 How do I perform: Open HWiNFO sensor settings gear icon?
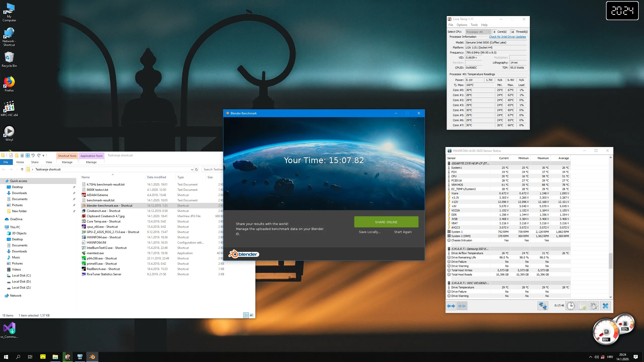coord(594,306)
